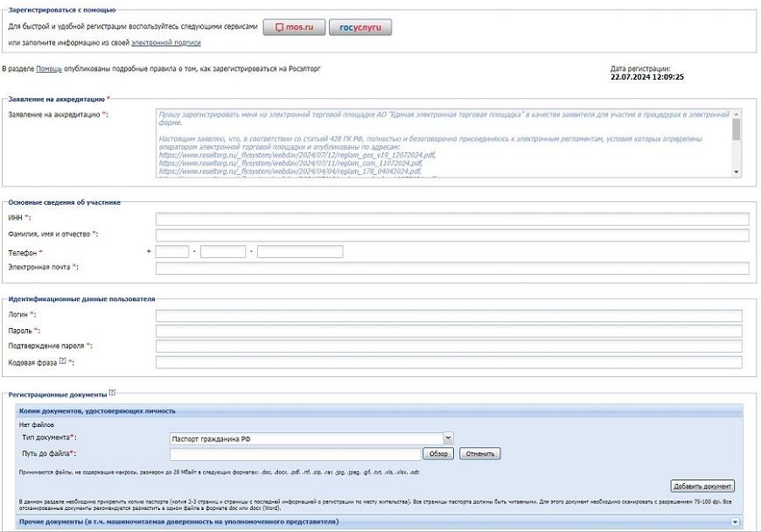Open the Помощь link

tap(49, 69)
